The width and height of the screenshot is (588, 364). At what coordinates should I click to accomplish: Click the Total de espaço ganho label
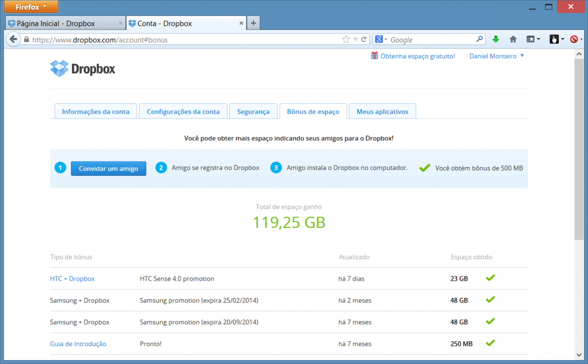(289, 207)
